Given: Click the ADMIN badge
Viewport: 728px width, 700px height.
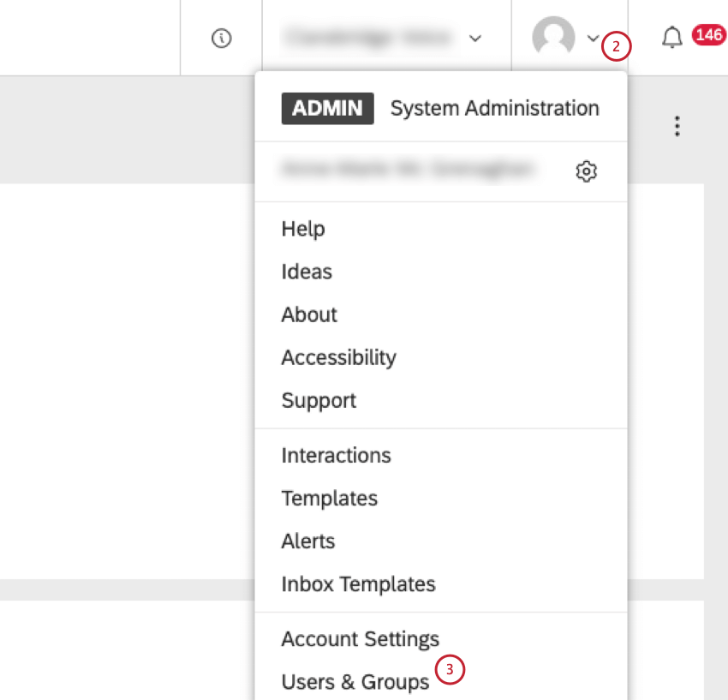Looking at the screenshot, I should (x=327, y=108).
